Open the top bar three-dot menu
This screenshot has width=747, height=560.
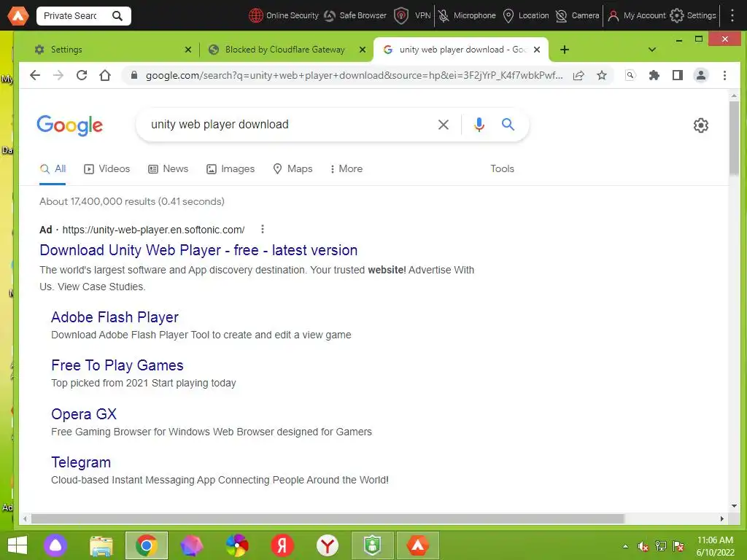coord(732,16)
